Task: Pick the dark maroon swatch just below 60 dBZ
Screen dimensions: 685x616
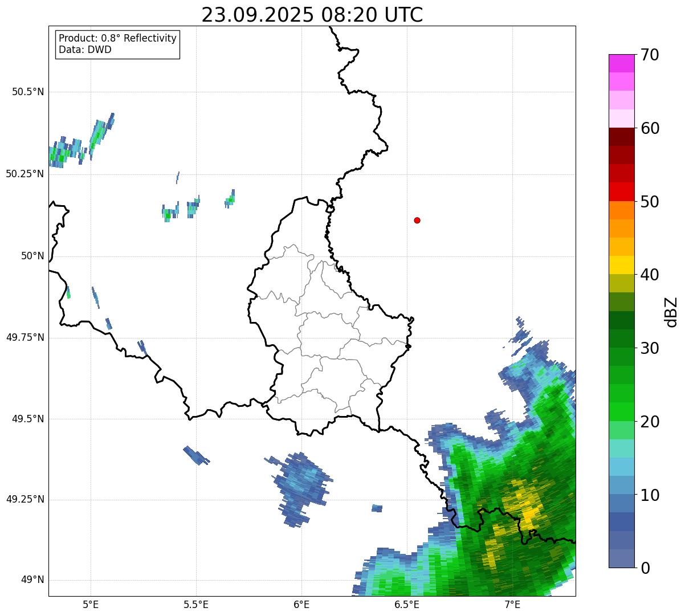Action: point(621,137)
